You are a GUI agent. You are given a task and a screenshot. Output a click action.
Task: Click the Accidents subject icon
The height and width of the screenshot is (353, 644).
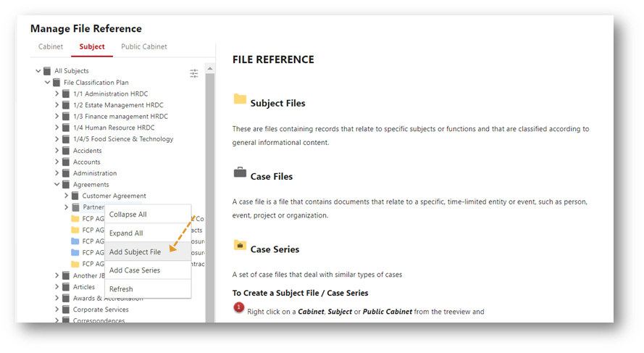66,151
